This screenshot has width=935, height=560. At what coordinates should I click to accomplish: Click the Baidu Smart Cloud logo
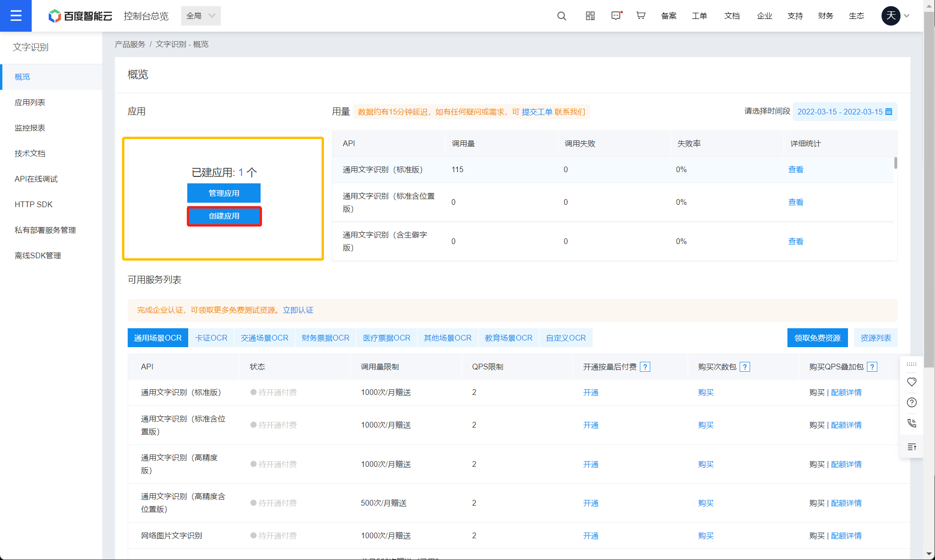(x=79, y=16)
